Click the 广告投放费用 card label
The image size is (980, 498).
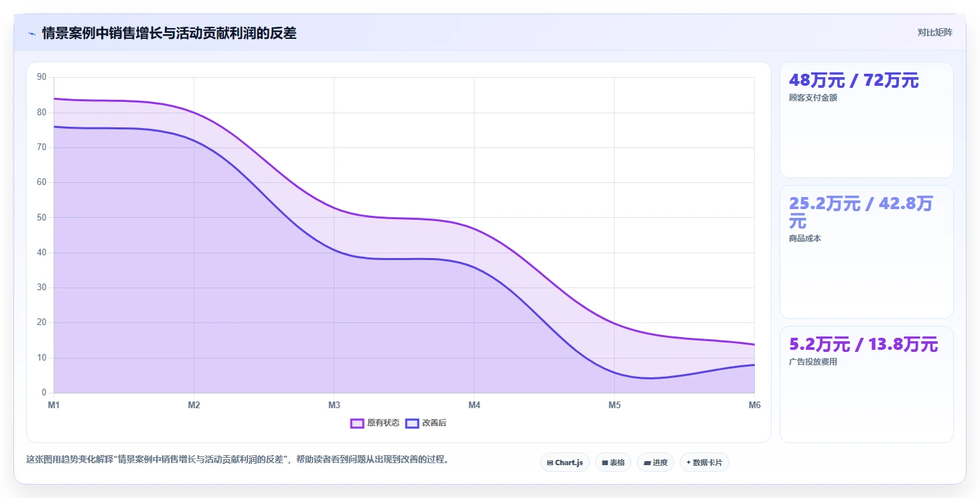click(813, 362)
